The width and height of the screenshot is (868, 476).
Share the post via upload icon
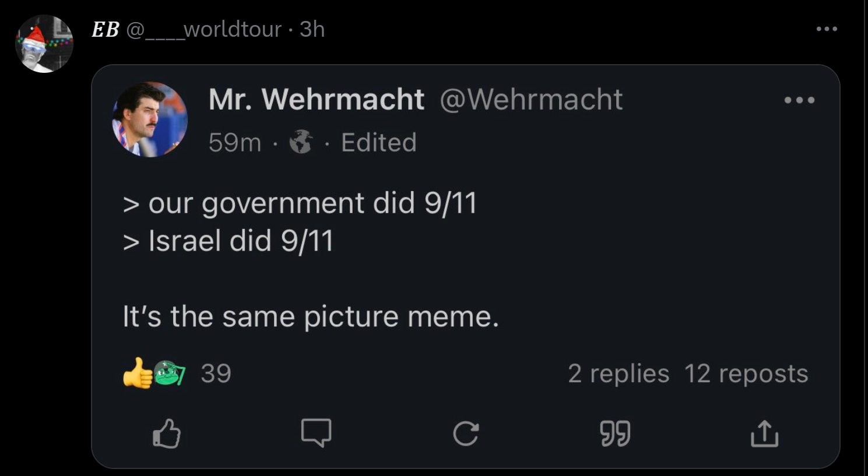764,433
